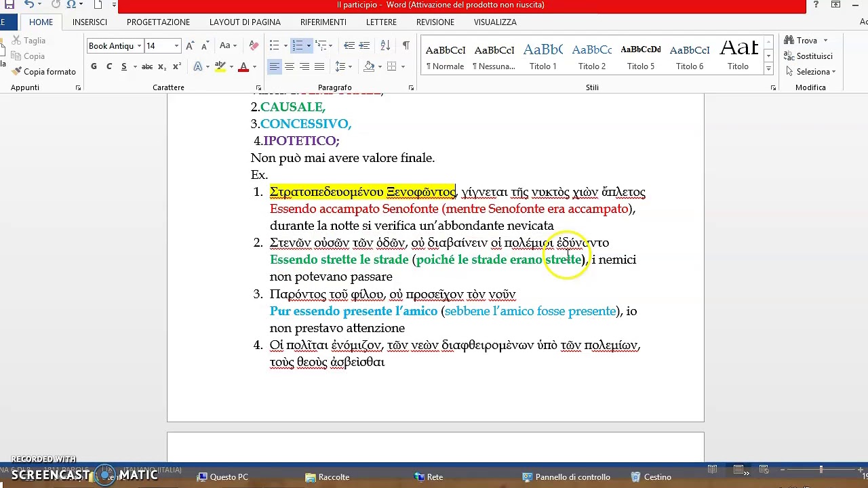
Task: Cut selection with Taglia
Action: click(28, 41)
